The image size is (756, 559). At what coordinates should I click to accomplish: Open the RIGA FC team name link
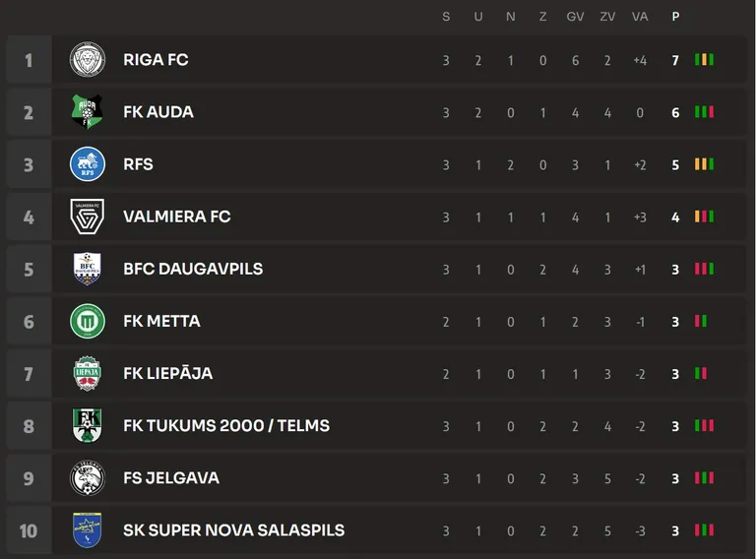tap(156, 60)
